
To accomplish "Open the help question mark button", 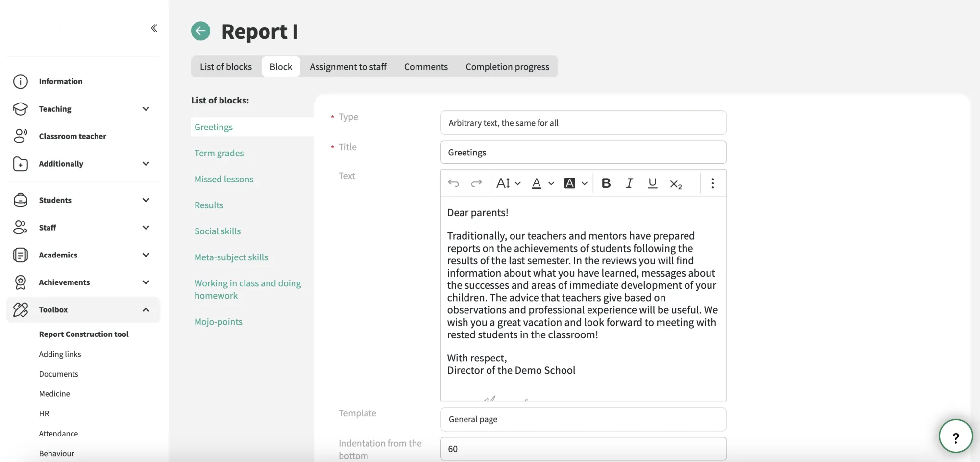I will tap(955, 436).
